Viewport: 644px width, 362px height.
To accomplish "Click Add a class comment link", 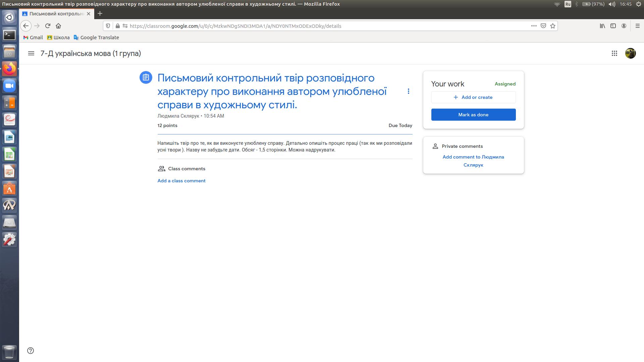I will 181,181.
